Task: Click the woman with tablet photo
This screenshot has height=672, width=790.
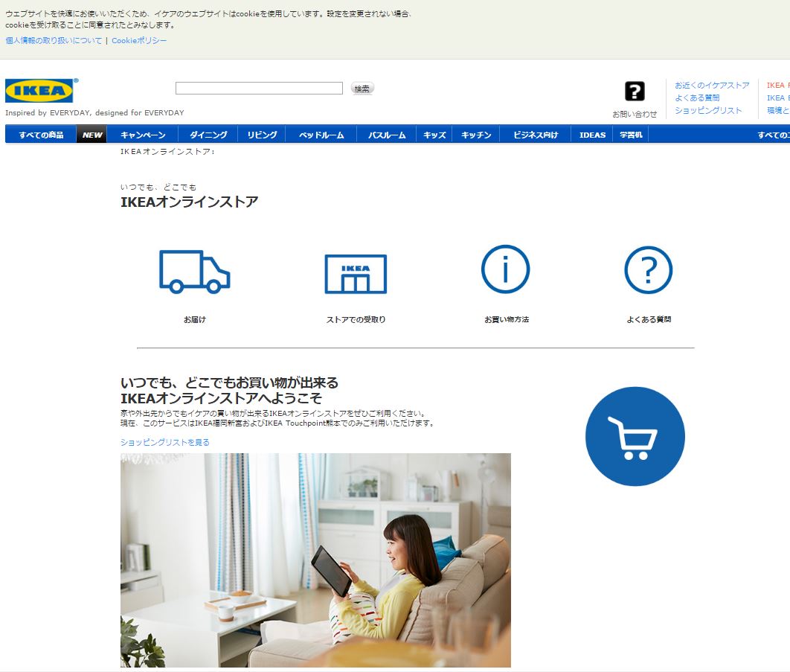Action: point(315,560)
